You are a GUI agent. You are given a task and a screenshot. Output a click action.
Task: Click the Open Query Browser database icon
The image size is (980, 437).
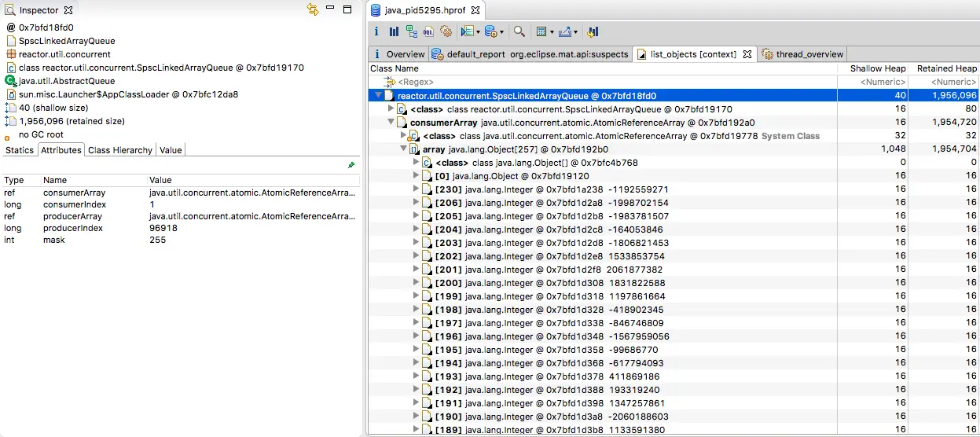click(490, 32)
